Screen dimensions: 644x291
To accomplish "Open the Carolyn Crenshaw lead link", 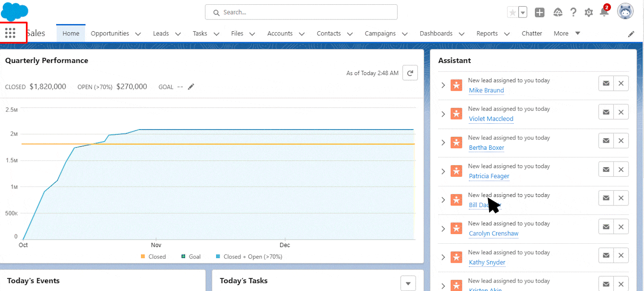I will click(493, 233).
